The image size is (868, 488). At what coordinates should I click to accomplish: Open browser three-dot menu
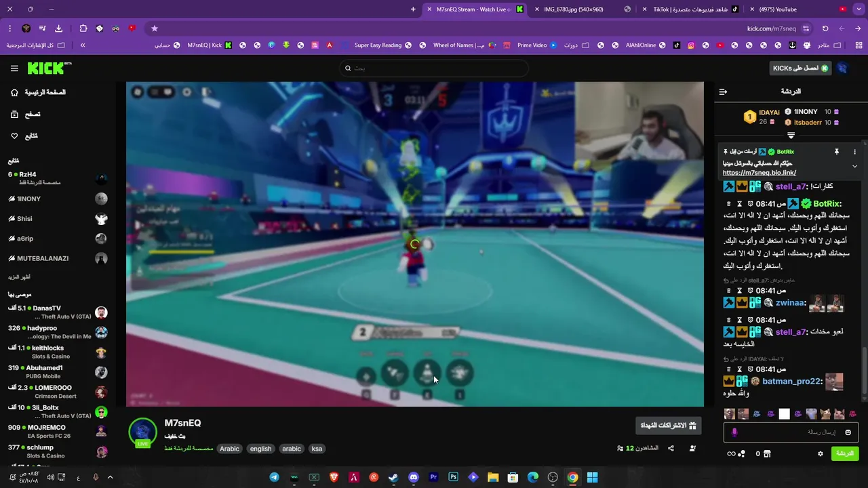(x=9, y=28)
